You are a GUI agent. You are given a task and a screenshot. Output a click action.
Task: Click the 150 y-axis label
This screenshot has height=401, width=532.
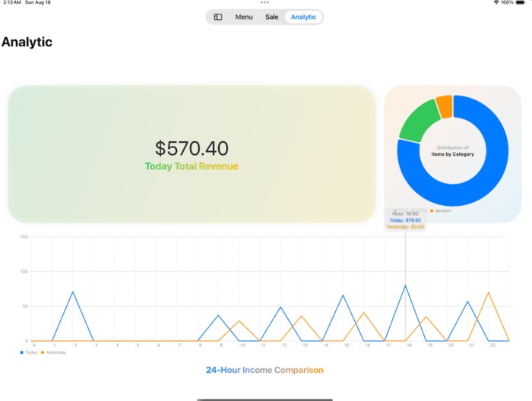click(x=24, y=237)
